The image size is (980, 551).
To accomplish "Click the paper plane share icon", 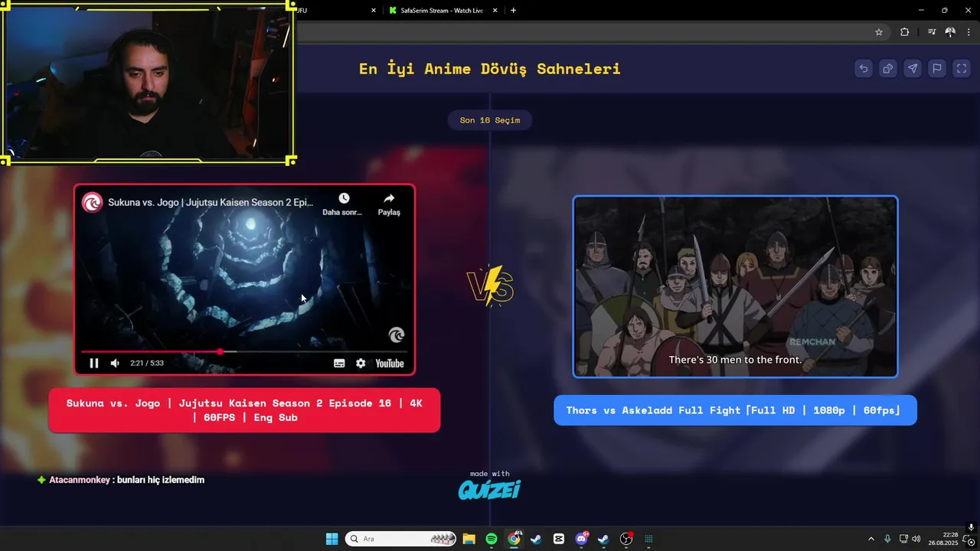I will click(913, 68).
